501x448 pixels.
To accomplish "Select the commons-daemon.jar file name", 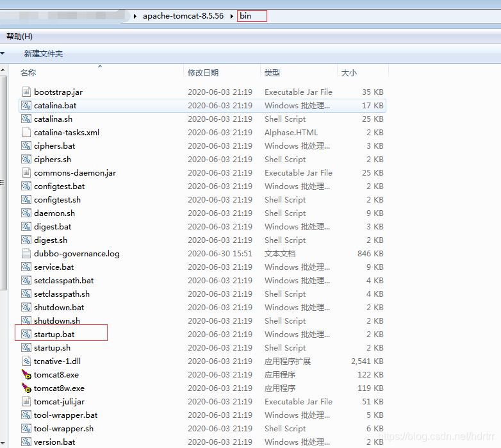I will (75, 173).
